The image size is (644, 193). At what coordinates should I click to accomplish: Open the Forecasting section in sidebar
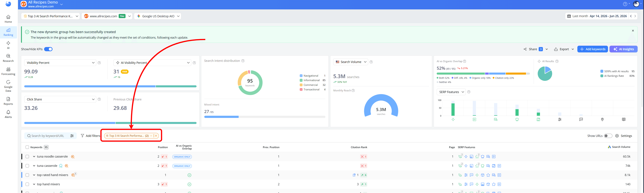pos(8,71)
